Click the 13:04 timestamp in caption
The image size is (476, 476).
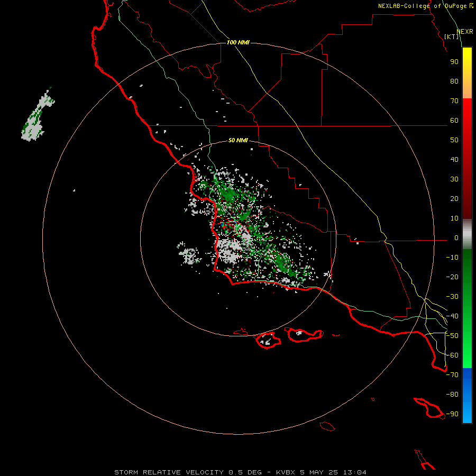(x=354, y=472)
